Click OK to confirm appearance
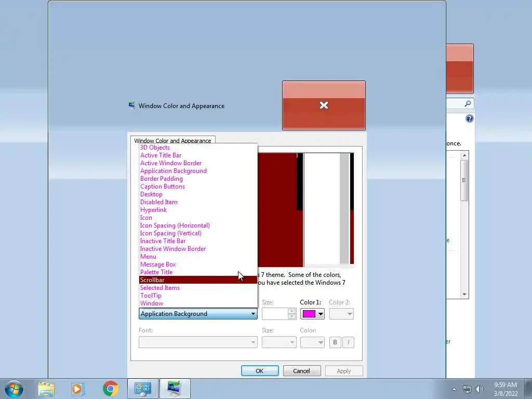 pos(260,371)
